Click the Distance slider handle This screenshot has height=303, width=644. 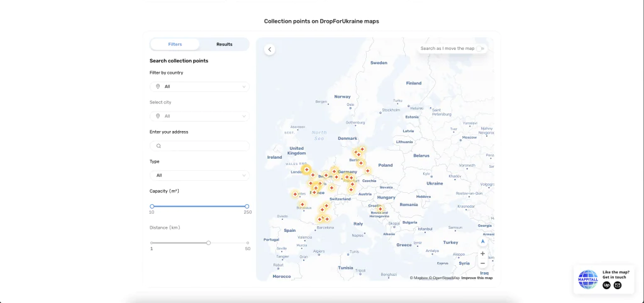click(209, 243)
